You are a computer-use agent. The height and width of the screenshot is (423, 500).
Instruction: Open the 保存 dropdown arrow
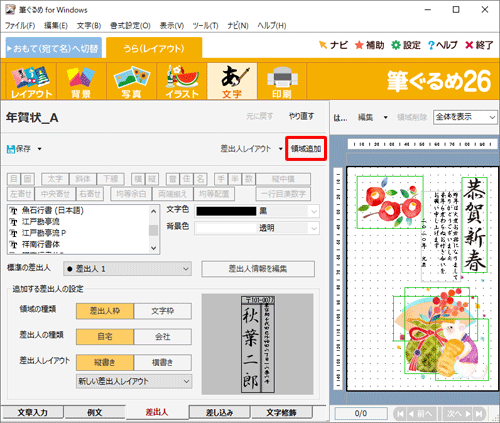tap(39, 149)
